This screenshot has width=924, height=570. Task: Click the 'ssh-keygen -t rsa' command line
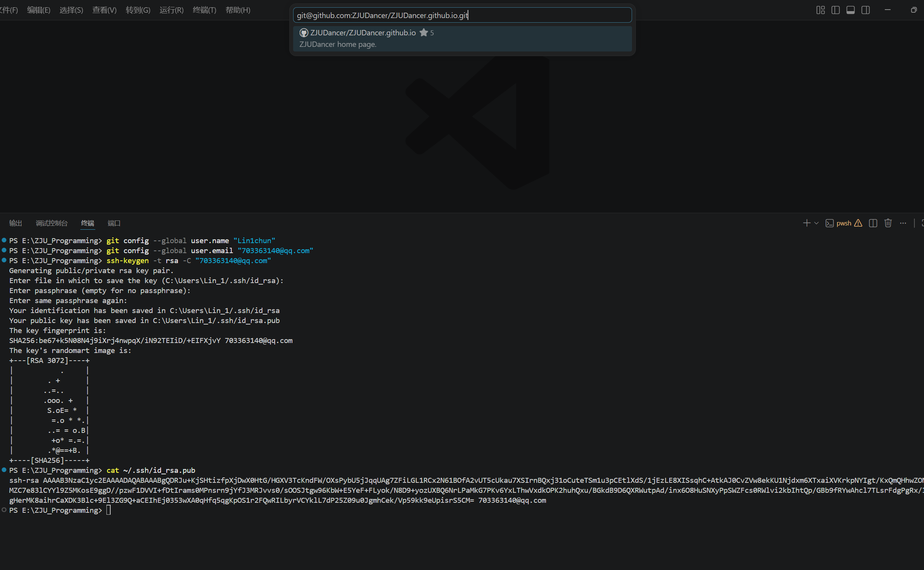pos(140,260)
